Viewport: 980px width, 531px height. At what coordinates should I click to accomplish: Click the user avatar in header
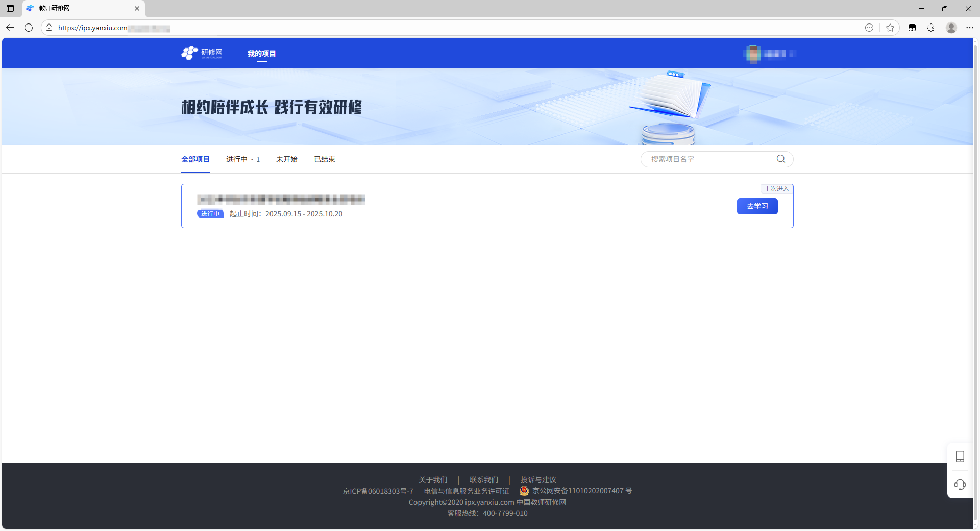753,54
